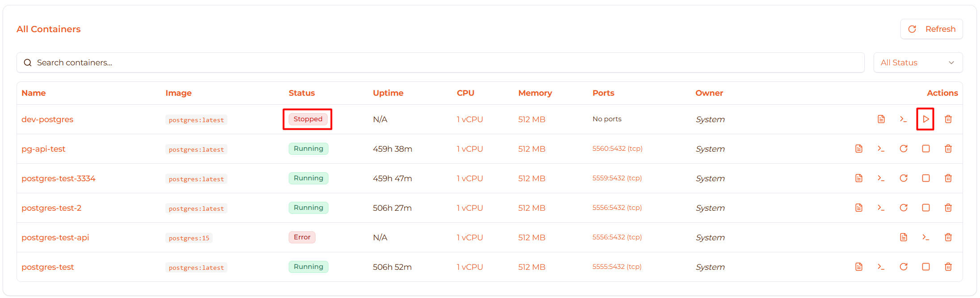Open the dev-postgres container name link

coord(47,119)
